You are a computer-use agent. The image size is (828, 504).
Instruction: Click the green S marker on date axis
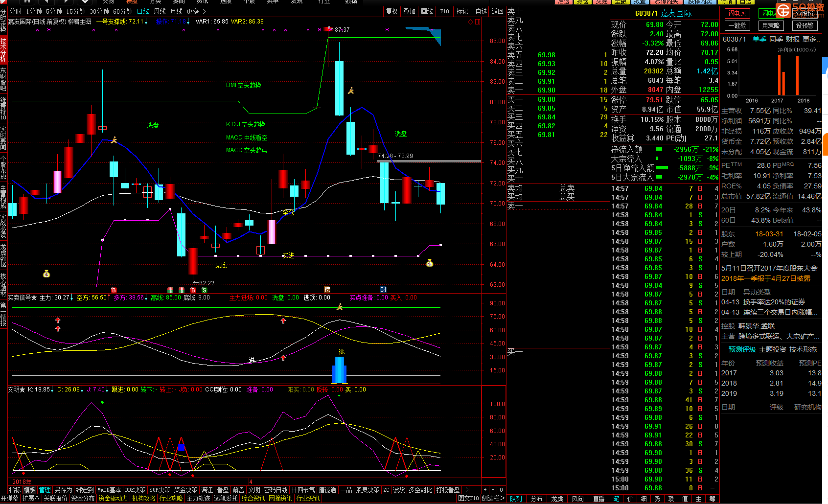point(204,290)
